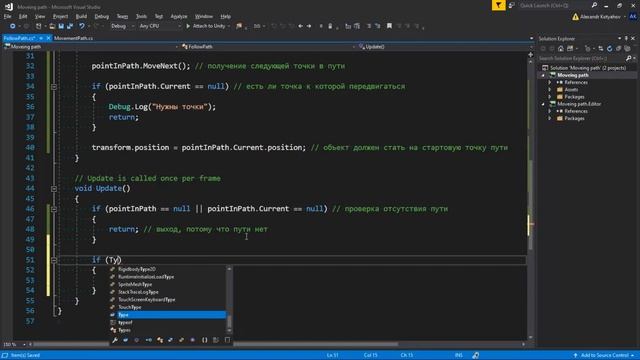Click the yellow account warning triangle icon

coord(575,17)
